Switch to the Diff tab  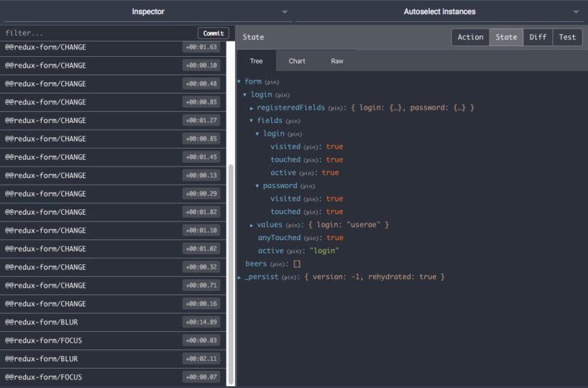537,37
